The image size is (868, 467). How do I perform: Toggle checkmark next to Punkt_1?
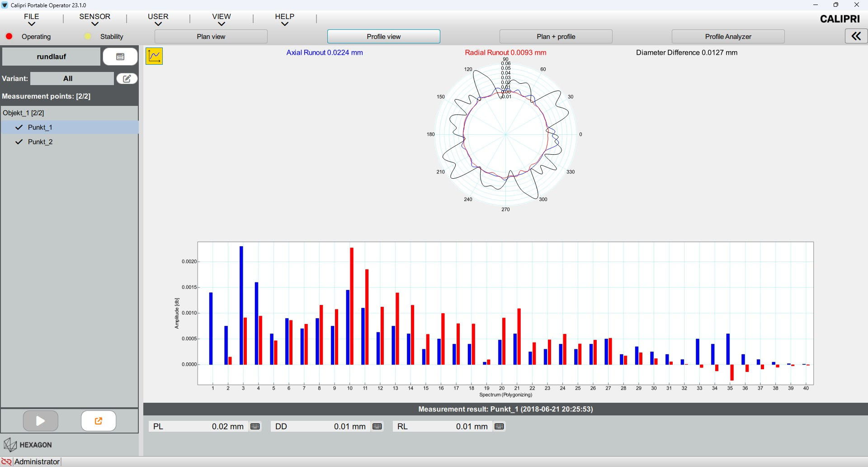(19, 127)
